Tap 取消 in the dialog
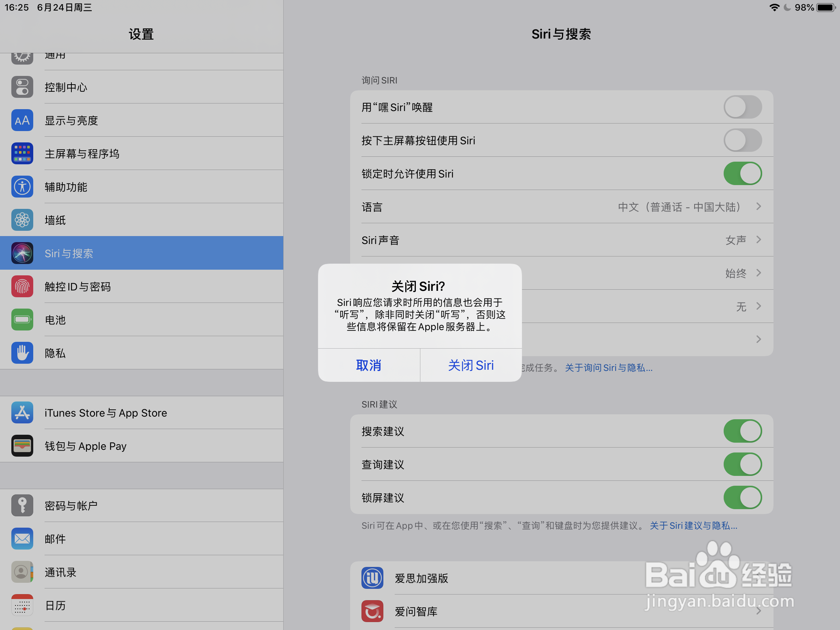This screenshot has height=630, width=840. pyautogui.click(x=369, y=365)
